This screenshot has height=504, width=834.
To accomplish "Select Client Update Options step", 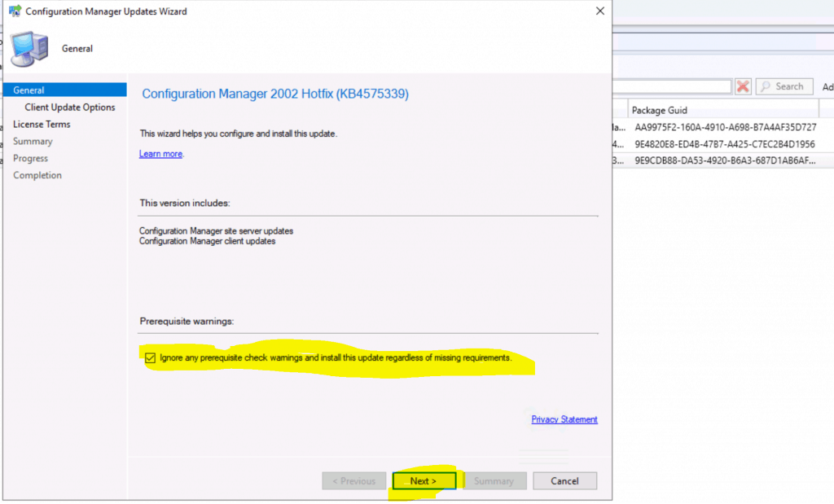I will (x=70, y=107).
